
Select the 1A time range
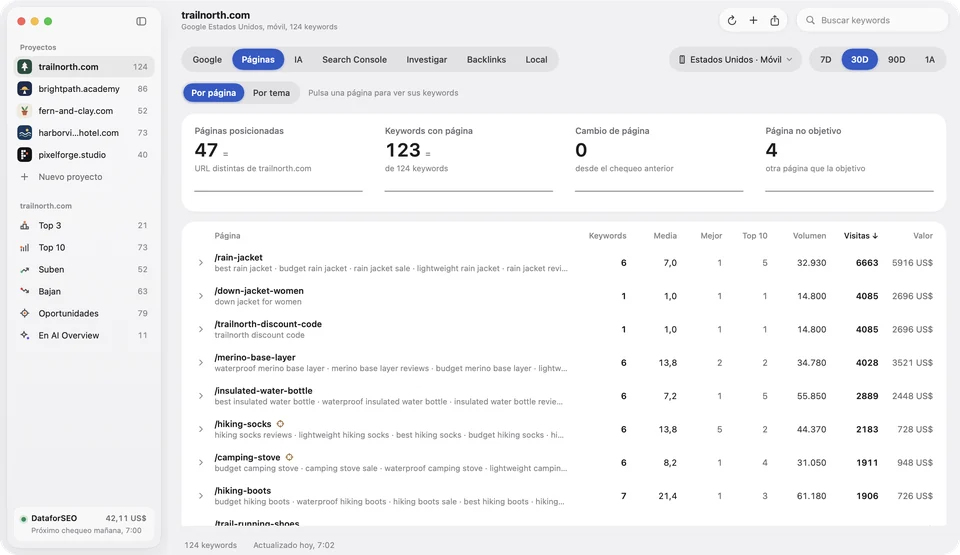point(929,59)
